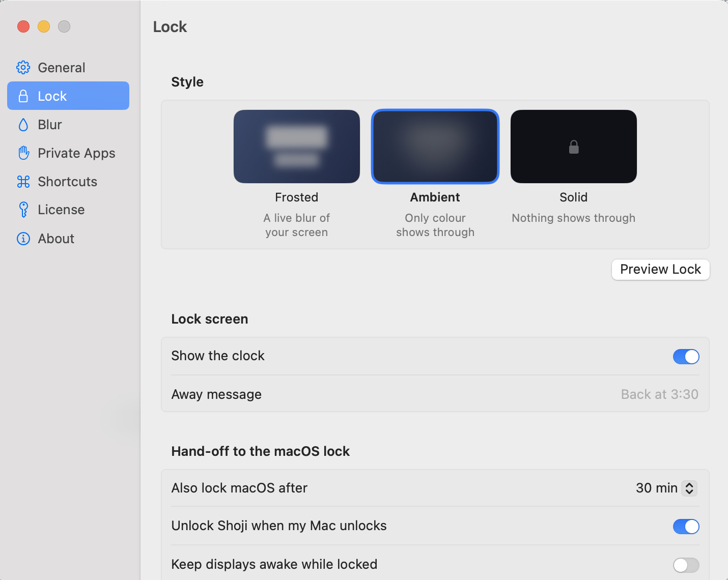The height and width of the screenshot is (580, 728).
Task: Click the 'Lock screen' section heading
Action: pyautogui.click(x=210, y=319)
